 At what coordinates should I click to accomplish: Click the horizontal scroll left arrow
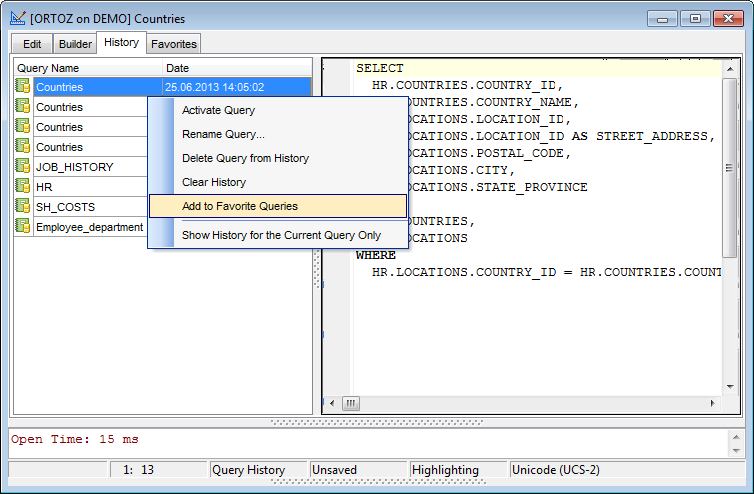[x=332, y=403]
